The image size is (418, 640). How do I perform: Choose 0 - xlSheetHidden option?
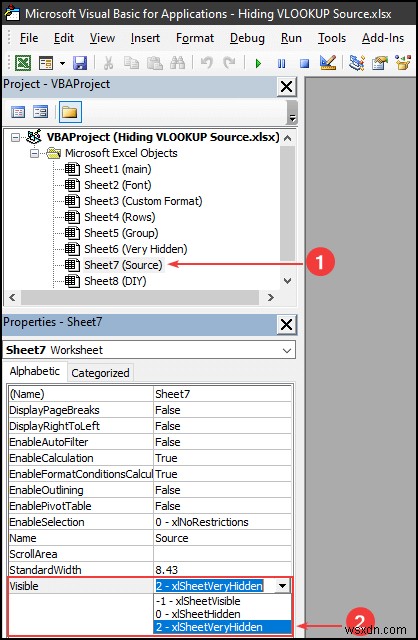coord(222,614)
